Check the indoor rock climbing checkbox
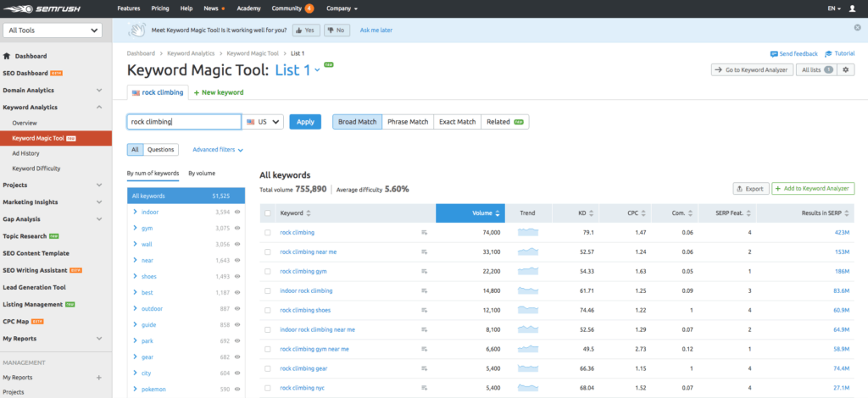The width and height of the screenshot is (868, 398). coord(268,290)
